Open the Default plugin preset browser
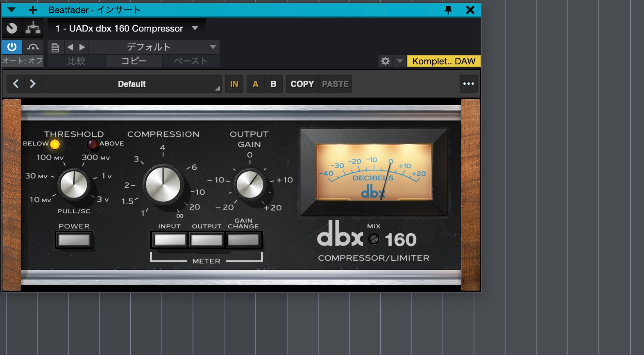 (132, 84)
